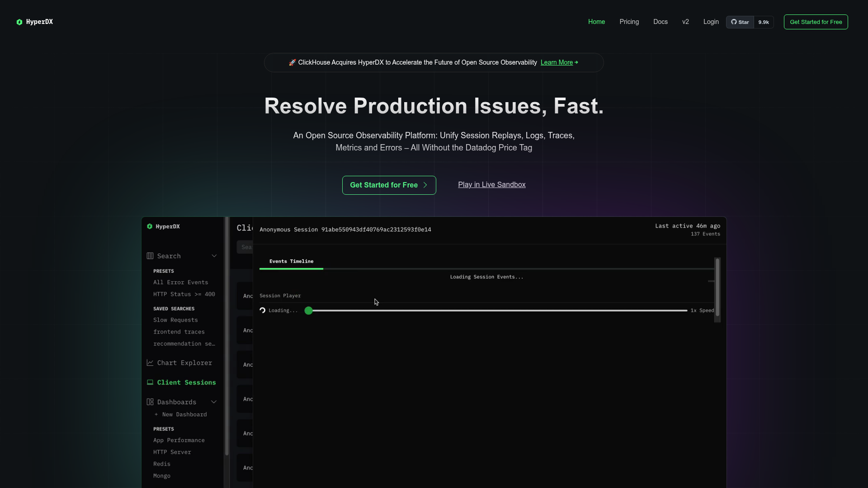Click the HyperDX logo in the header
Viewport: 868px width, 488px height.
coord(34,22)
